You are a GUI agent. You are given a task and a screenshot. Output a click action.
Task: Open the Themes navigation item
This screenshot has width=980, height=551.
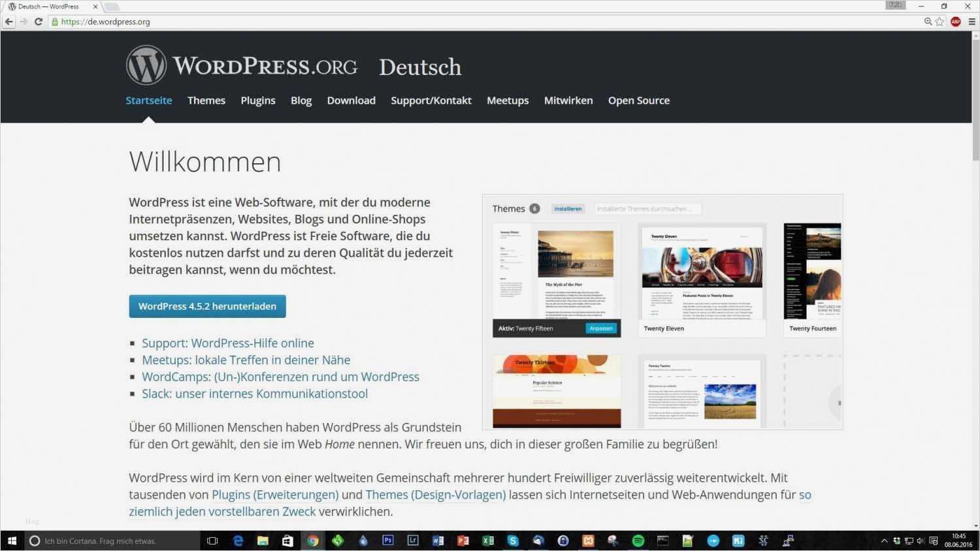click(x=206, y=101)
